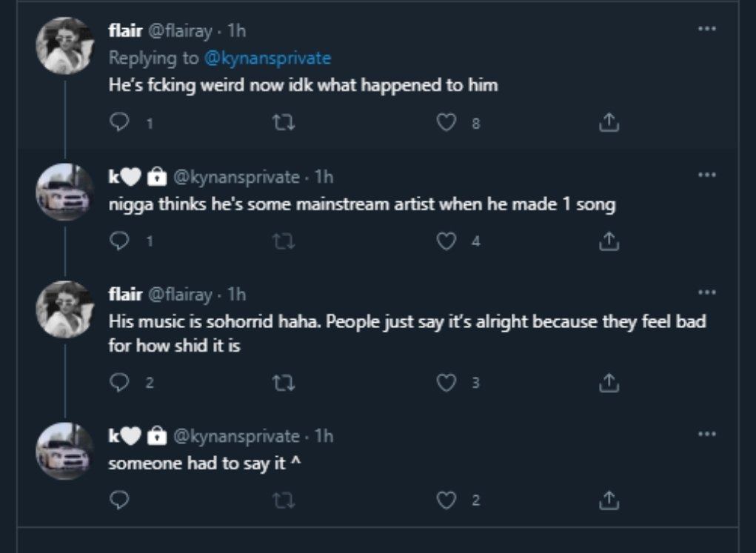756x553 pixels.
Task: Like the tweet with 8 likes
Action: 446,123
